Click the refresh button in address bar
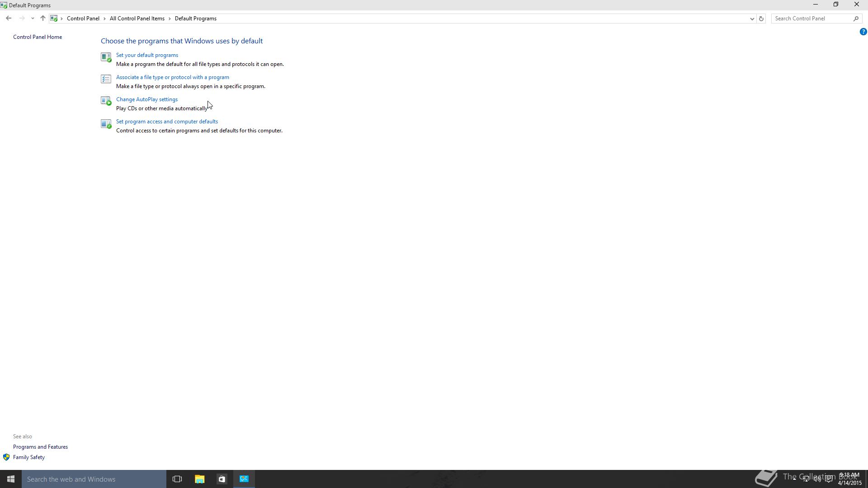This screenshot has width=868, height=488. [x=761, y=19]
